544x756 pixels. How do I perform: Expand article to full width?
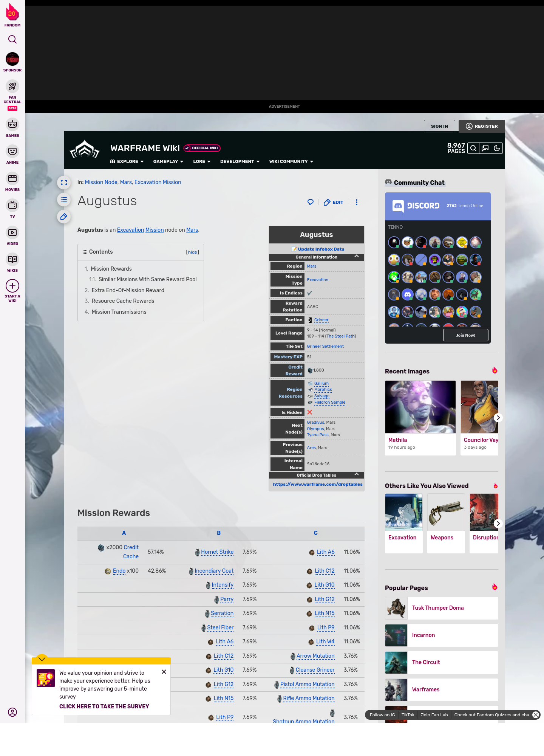point(64,183)
